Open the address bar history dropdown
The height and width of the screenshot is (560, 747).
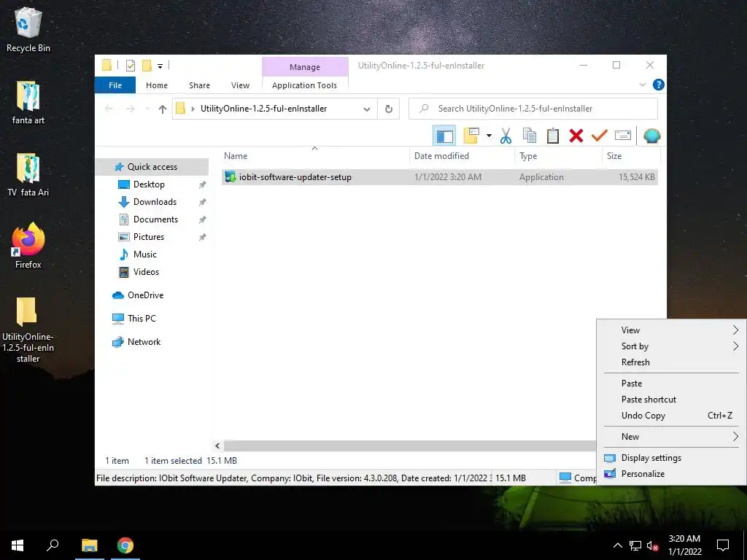[x=367, y=109]
